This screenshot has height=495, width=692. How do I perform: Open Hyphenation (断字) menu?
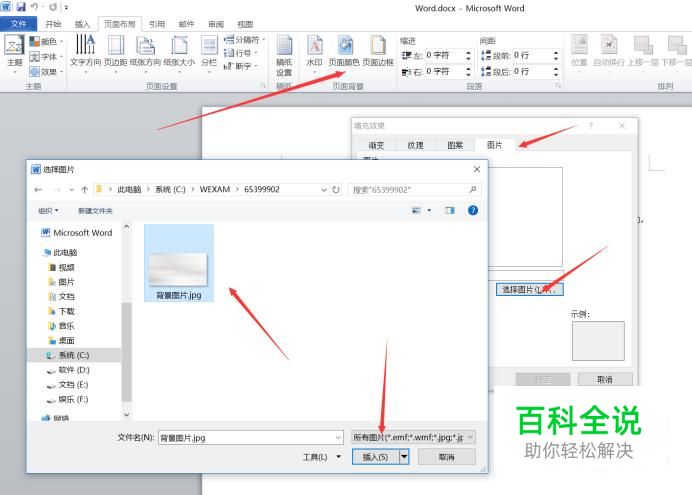(x=240, y=66)
